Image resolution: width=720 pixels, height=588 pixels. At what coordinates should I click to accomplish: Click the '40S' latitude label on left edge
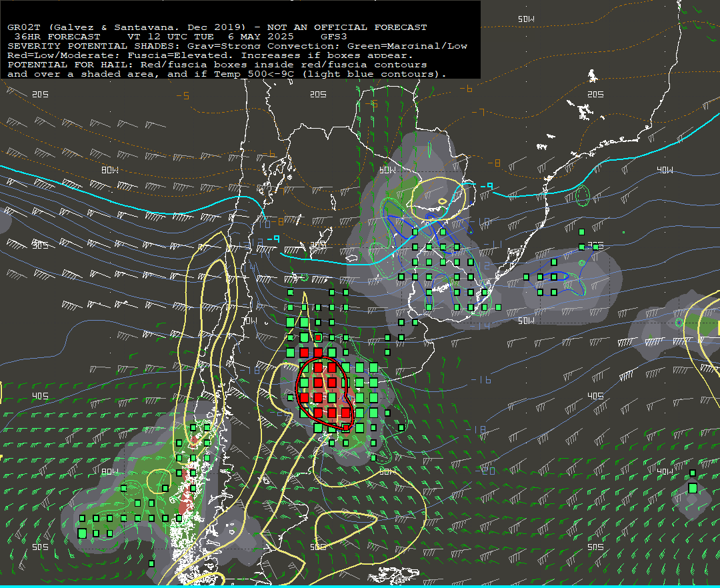pos(40,396)
